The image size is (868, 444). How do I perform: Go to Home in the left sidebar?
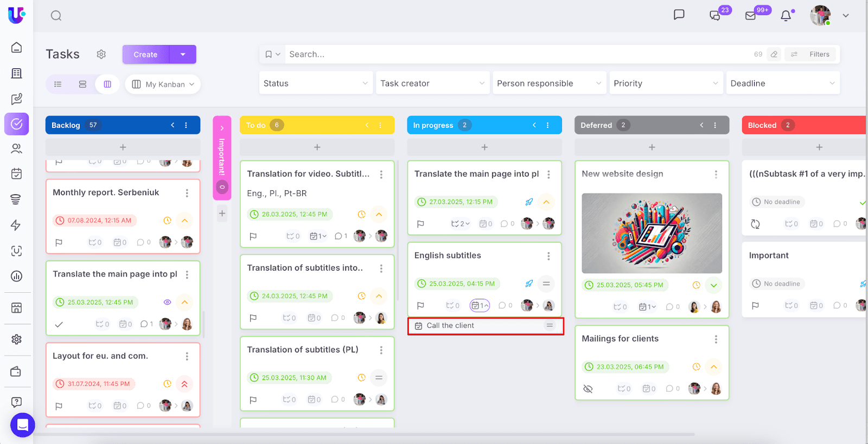pos(17,48)
